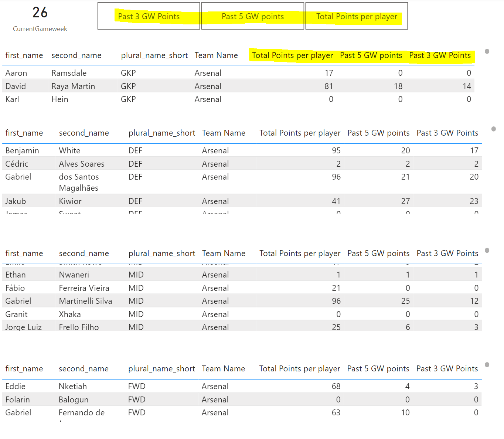Select the Nwaneri cell in MID table
This screenshot has width=504, height=439.
pos(74,275)
